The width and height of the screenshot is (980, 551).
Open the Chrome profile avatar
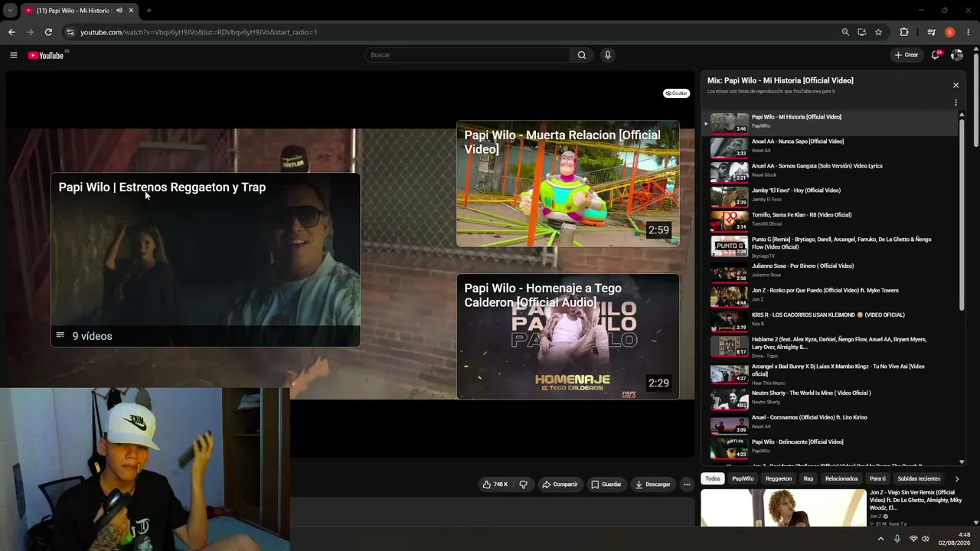950,32
